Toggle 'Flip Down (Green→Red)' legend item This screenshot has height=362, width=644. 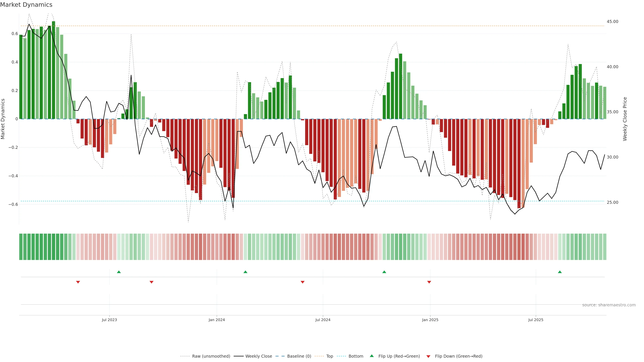(x=459, y=356)
